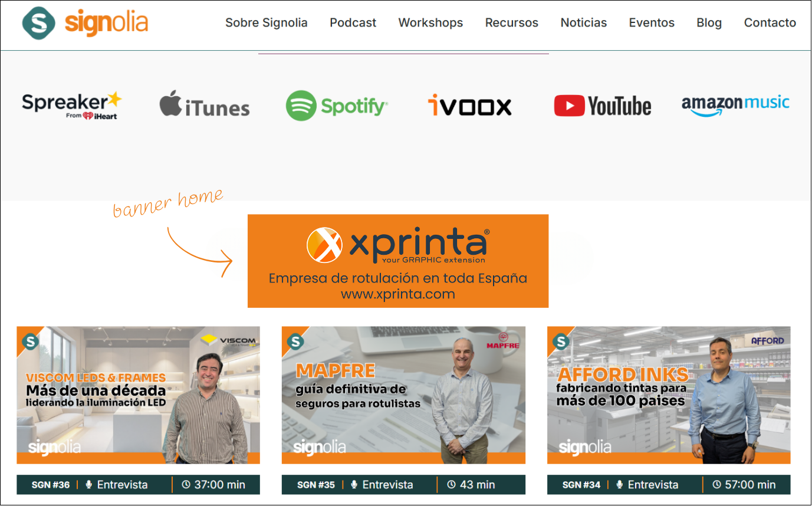Click the 57:00 min duration text
This screenshot has height=506, width=812.
(x=750, y=485)
